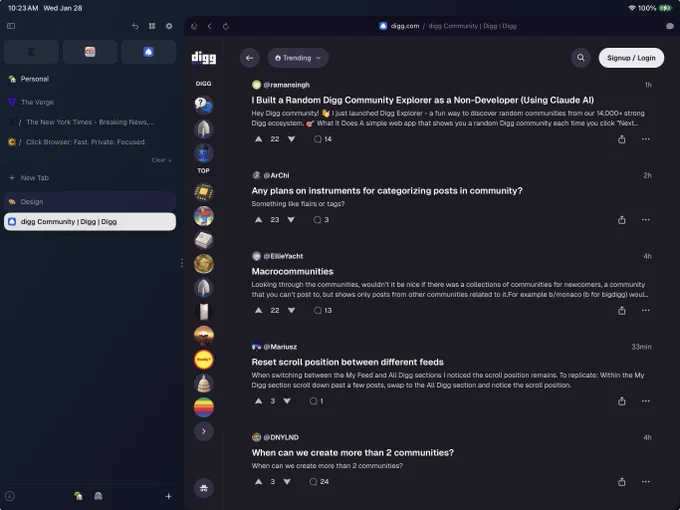Open the gold coin community icon
This screenshot has height=510, width=680.
pyautogui.click(x=204, y=264)
